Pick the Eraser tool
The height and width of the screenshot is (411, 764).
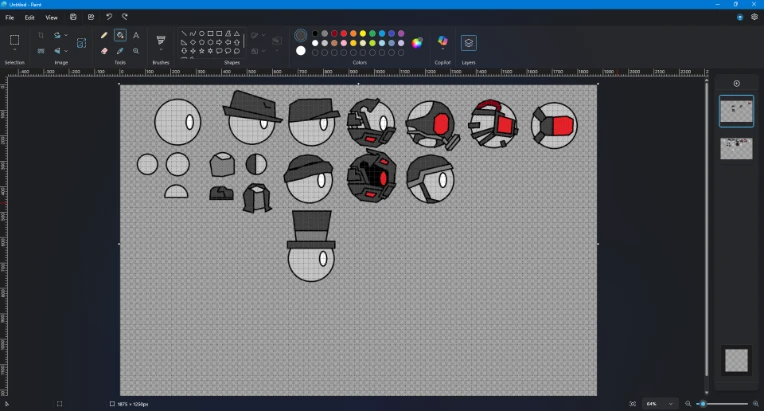point(104,51)
